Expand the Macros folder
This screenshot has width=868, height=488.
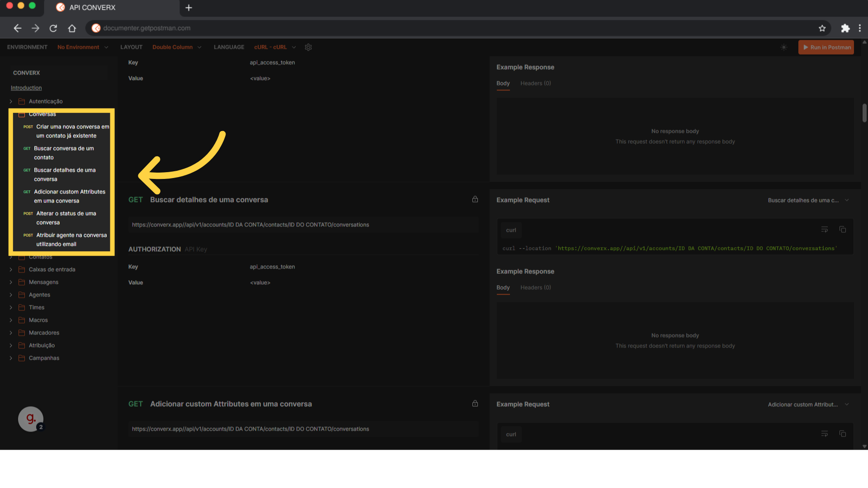pos(11,320)
